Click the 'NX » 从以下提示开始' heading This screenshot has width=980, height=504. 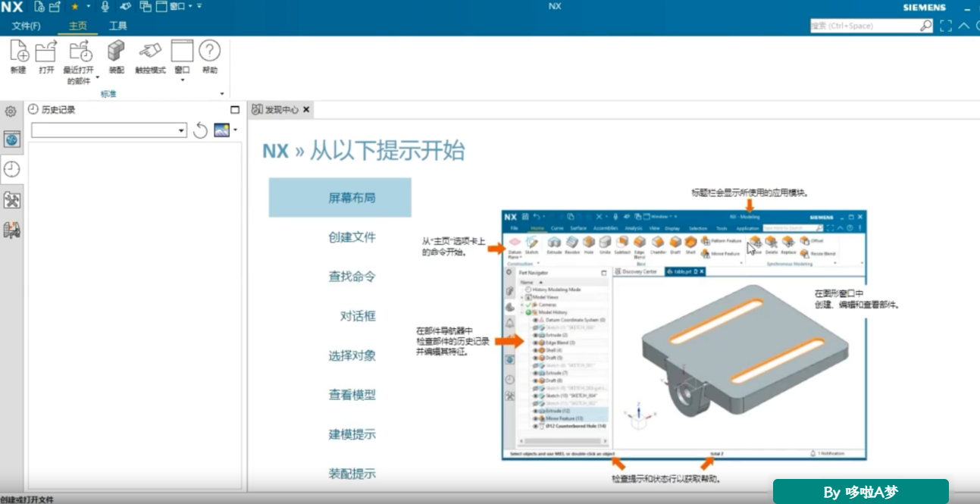pos(364,150)
